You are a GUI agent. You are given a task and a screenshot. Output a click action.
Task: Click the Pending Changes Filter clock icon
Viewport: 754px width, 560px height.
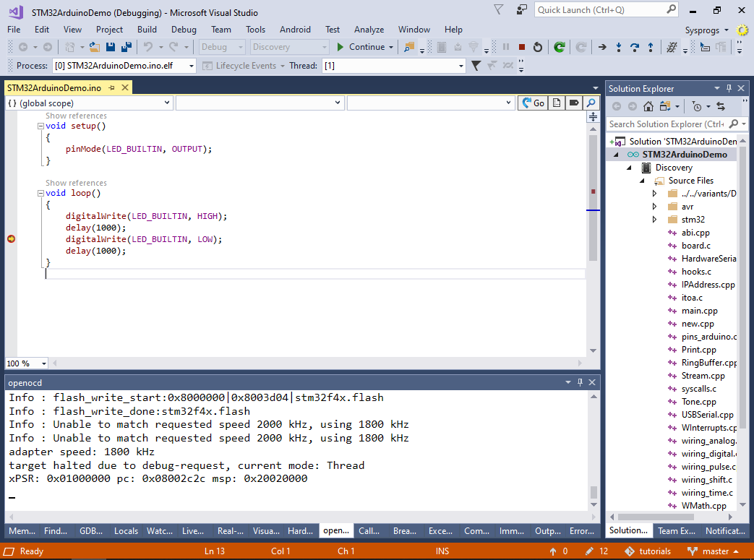click(x=697, y=106)
